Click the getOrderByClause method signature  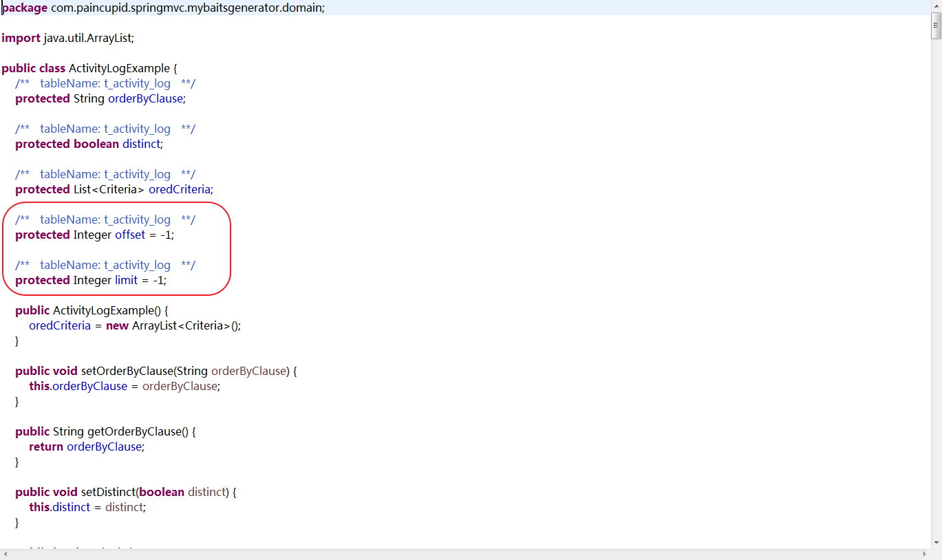pos(106,431)
